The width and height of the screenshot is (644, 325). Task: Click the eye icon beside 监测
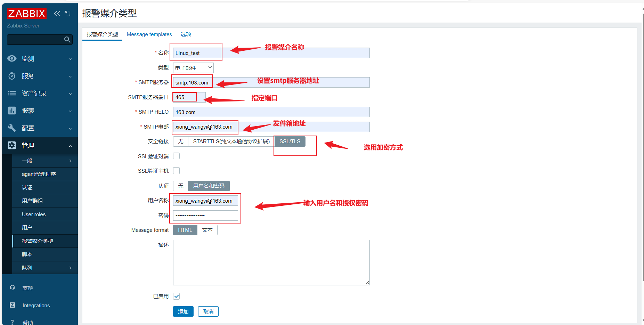12,58
